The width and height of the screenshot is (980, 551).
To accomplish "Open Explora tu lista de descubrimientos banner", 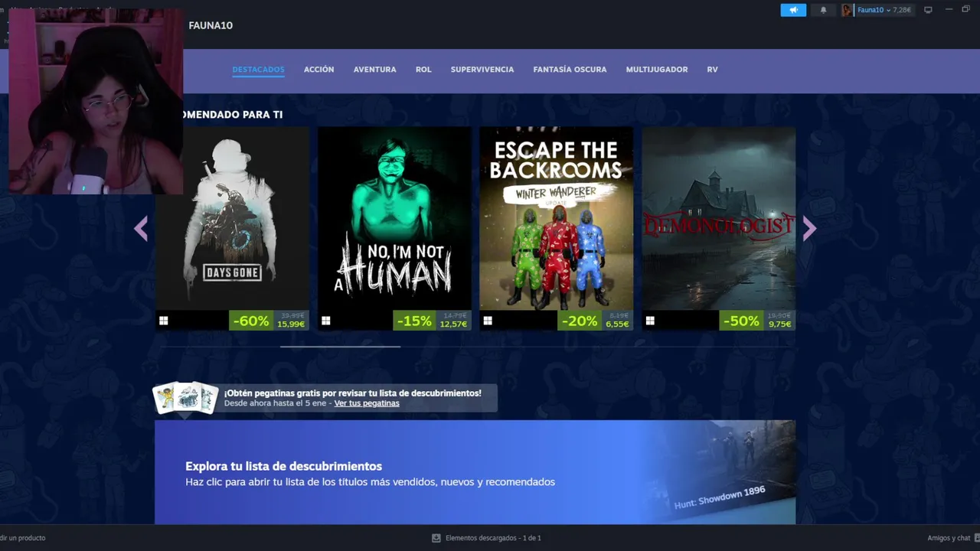I will click(475, 472).
